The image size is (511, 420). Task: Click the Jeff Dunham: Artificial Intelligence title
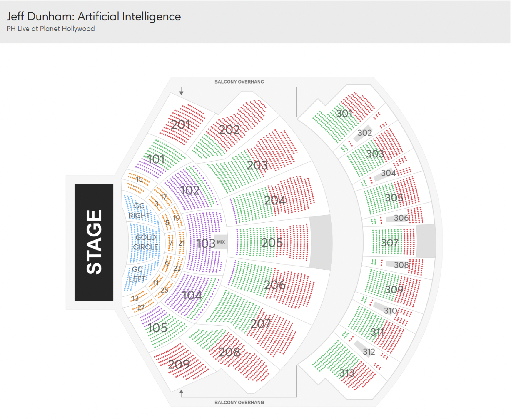[x=94, y=16]
